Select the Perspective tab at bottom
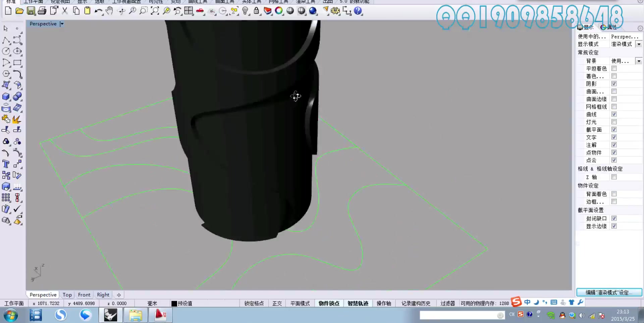This screenshot has height=323, width=644. click(43, 295)
